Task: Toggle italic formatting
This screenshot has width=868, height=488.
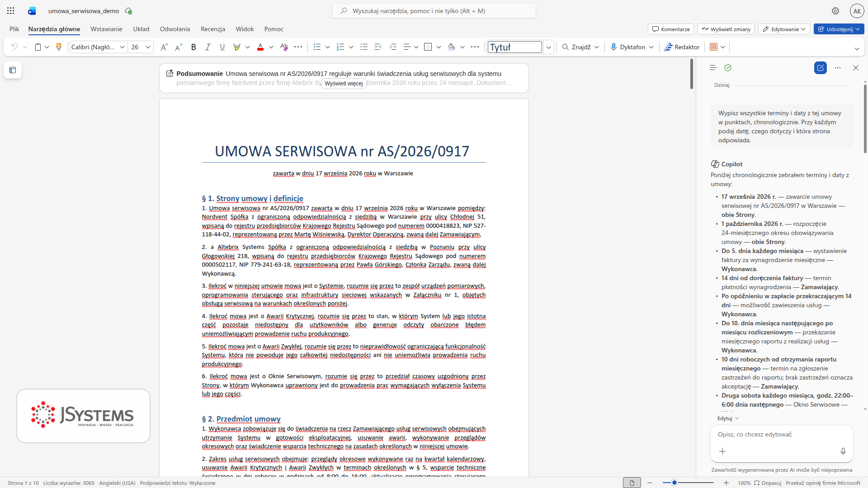Action: pos(208,47)
